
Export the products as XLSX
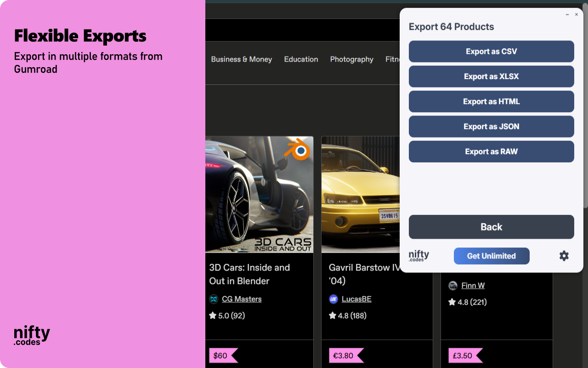pyautogui.click(x=491, y=76)
